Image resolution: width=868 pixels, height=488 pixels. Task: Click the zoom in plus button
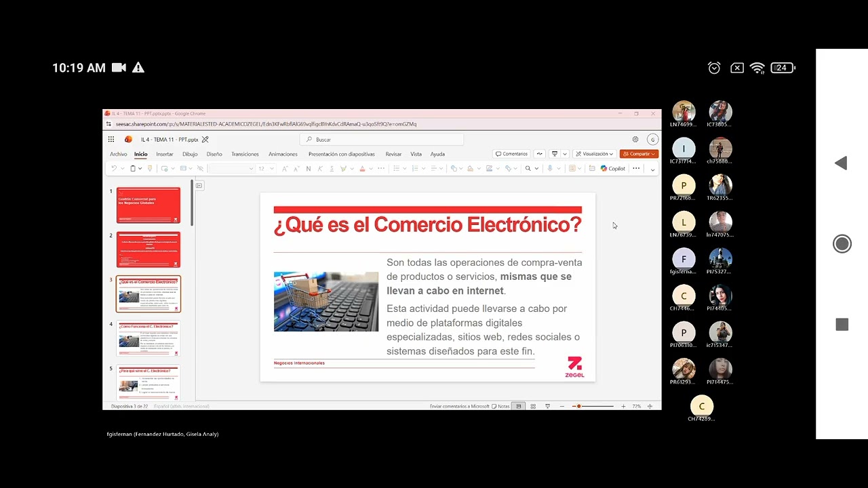[623, 406]
